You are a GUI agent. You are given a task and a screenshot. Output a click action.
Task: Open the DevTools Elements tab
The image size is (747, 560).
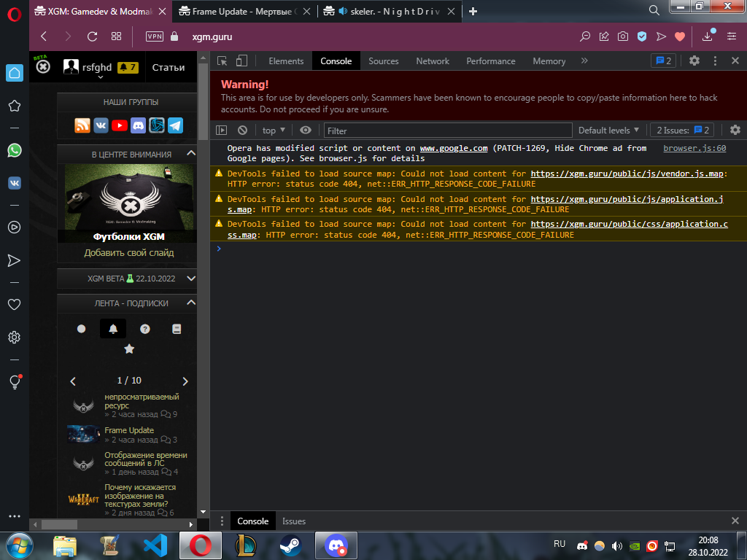(286, 61)
